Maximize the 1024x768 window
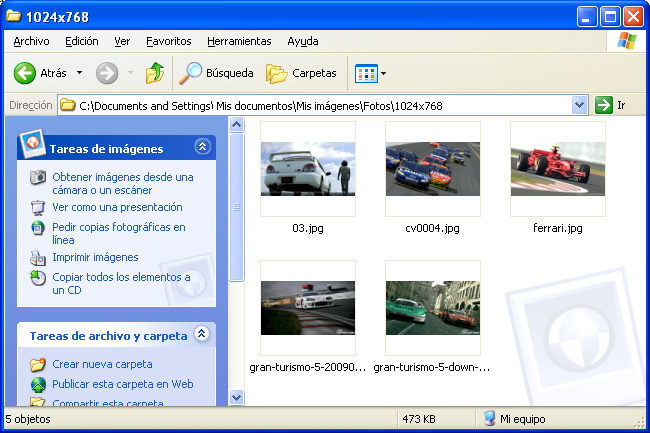The height and width of the screenshot is (433, 650). point(610,17)
